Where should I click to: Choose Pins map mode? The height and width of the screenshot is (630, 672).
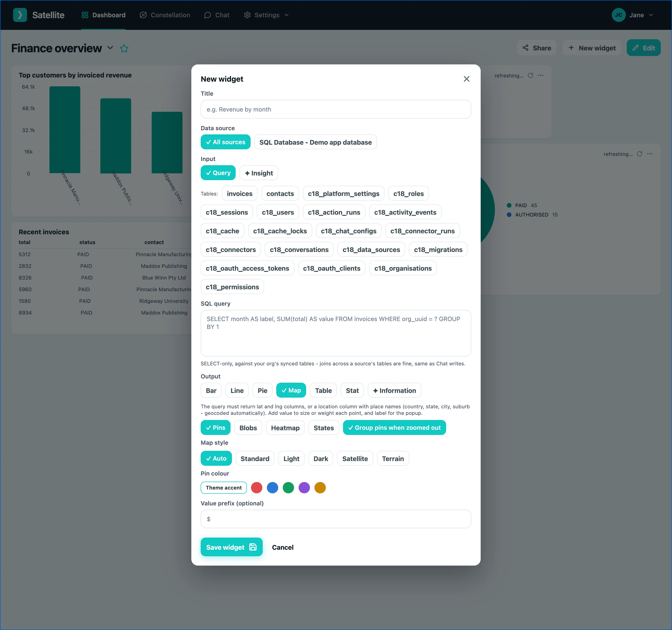[215, 427]
